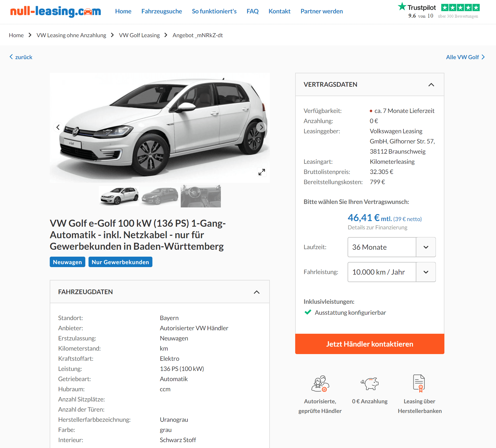Open Partner werden page
This screenshot has height=448, width=496.
[322, 11]
